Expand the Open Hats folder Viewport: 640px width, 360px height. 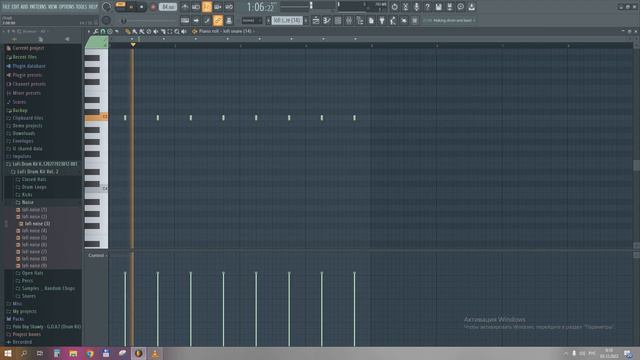(32, 273)
